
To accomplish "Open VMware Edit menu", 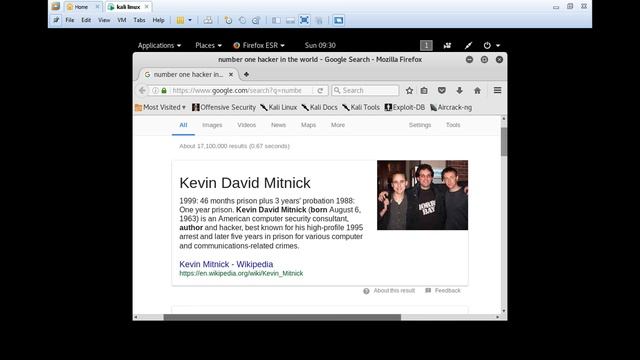I will (x=86, y=20).
